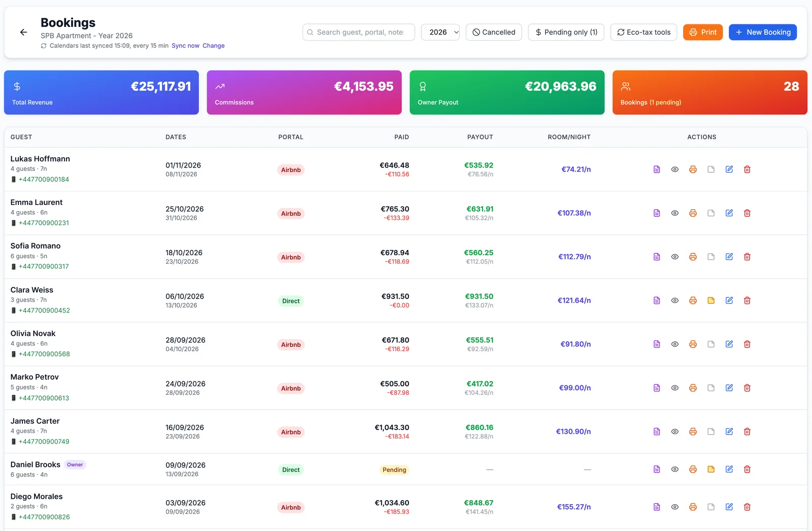Open the 2026 year dropdown
812x531 pixels.
[441, 32]
